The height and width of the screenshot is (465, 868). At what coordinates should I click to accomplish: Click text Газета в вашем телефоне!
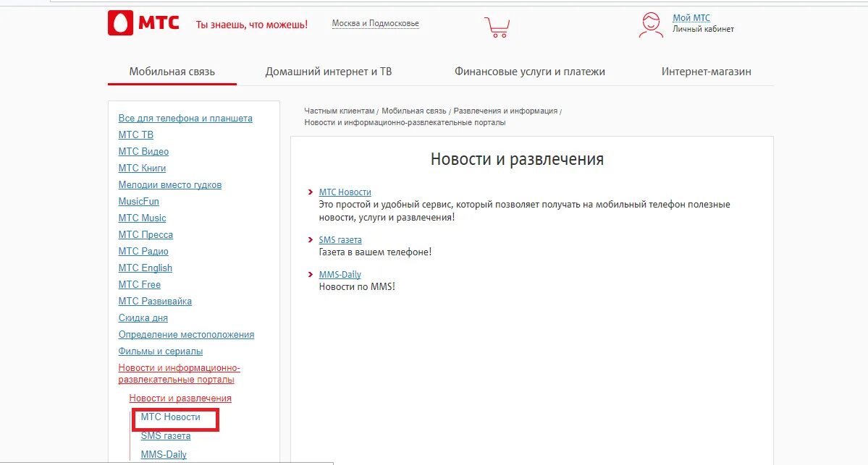(x=375, y=252)
